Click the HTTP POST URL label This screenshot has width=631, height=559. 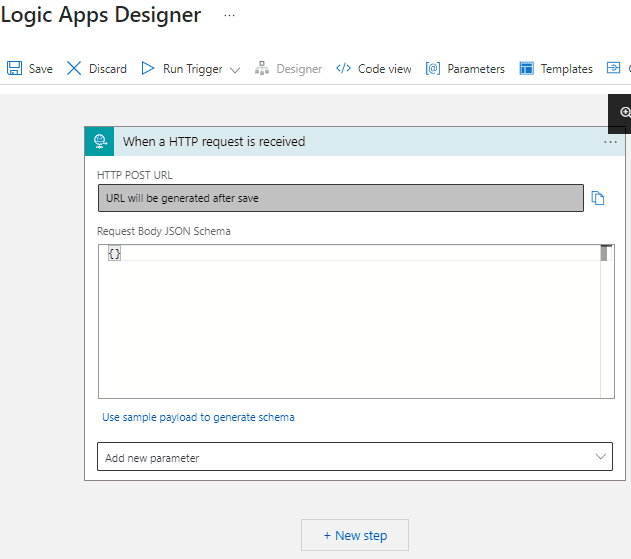(135, 175)
